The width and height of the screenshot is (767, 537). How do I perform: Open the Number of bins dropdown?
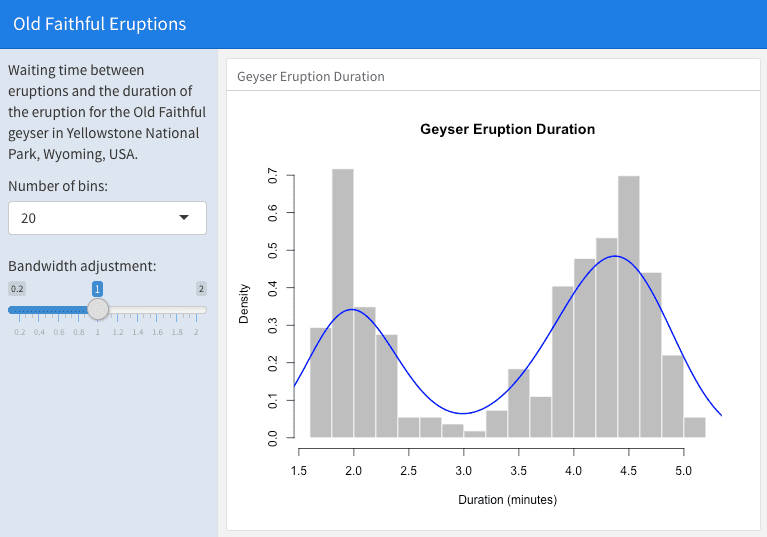[x=106, y=218]
